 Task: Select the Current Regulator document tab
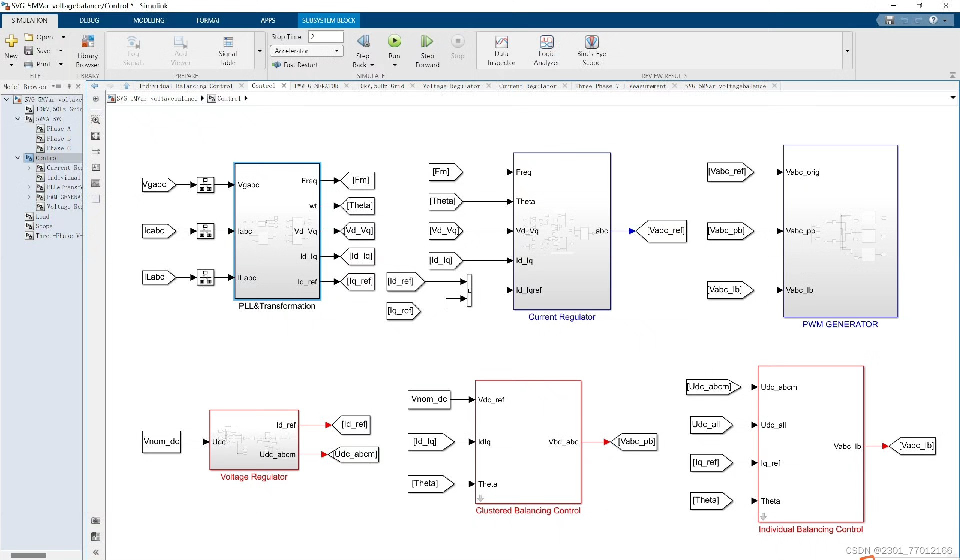tap(527, 86)
